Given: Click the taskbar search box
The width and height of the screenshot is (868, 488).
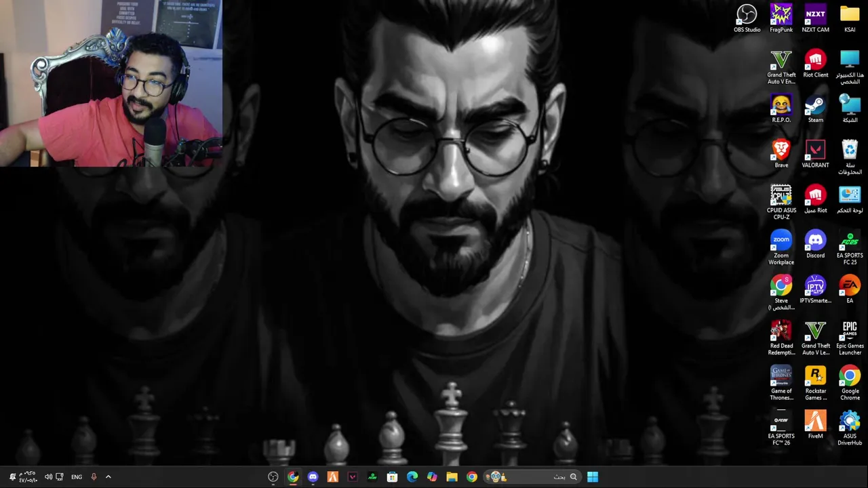Looking at the screenshot, I should pyautogui.click(x=534, y=477).
